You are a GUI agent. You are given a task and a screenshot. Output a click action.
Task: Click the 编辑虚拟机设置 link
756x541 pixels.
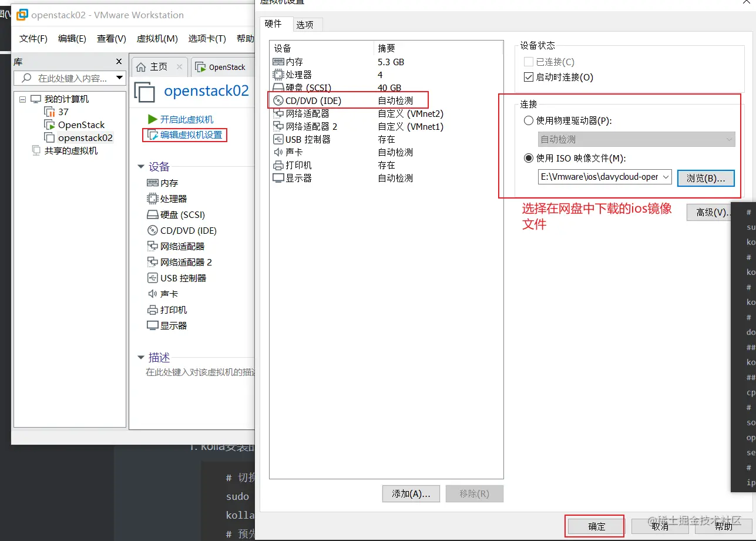pyautogui.click(x=191, y=135)
